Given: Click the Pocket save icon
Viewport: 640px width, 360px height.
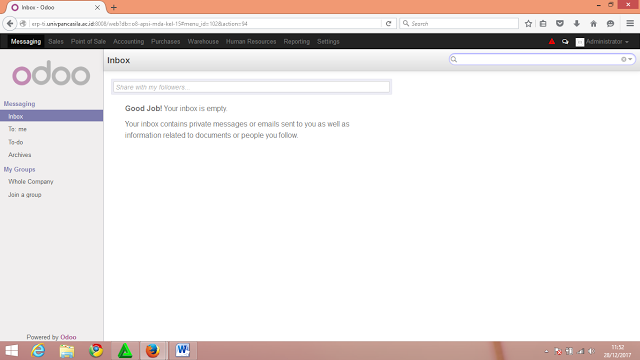Looking at the screenshot, I should click(x=560, y=24).
